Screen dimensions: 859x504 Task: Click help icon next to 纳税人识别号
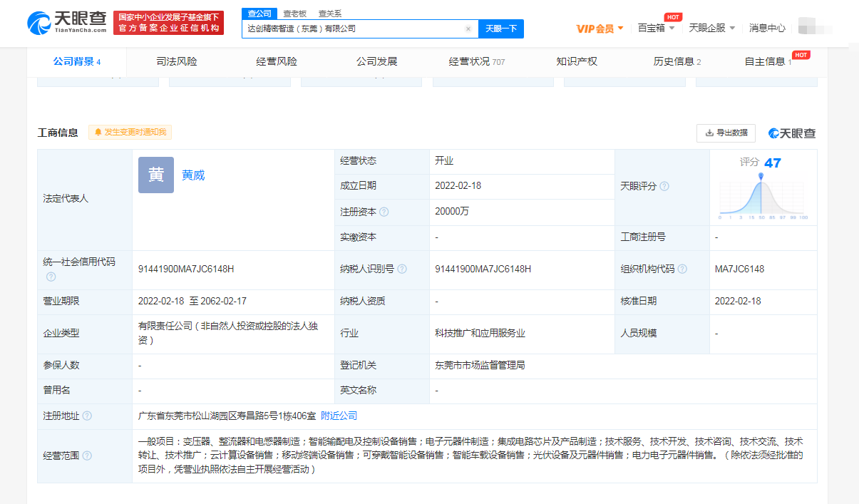(x=402, y=269)
